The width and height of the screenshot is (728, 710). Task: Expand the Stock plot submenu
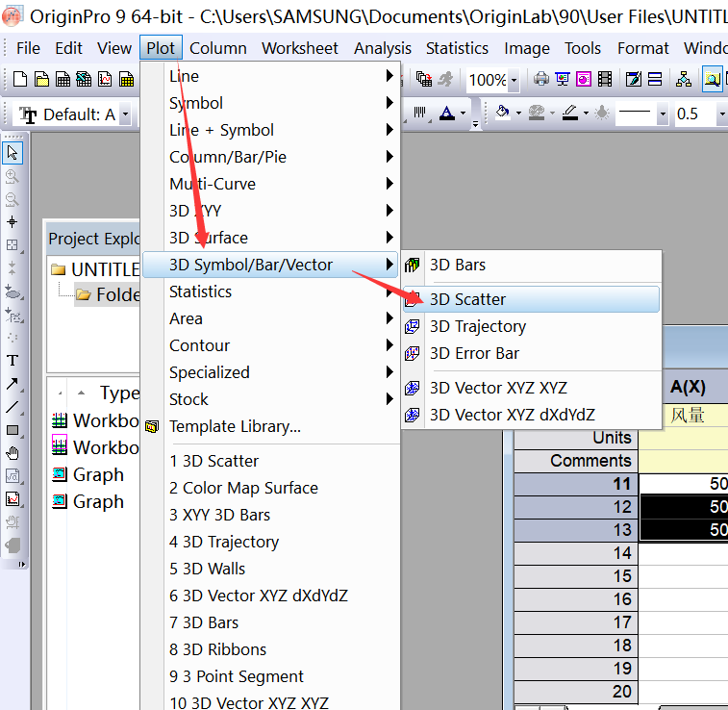click(x=270, y=399)
